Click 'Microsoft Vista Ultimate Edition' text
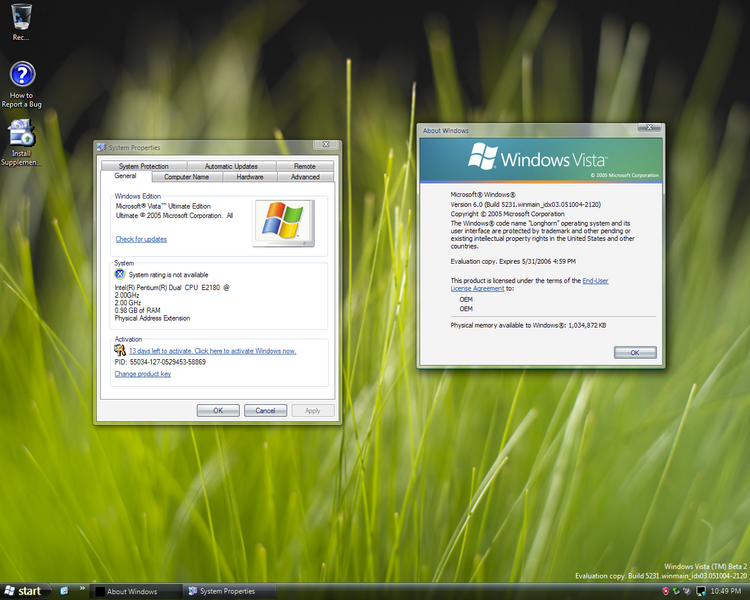Image resolution: width=750 pixels, height=600 pixels. [x=163, y=206]
